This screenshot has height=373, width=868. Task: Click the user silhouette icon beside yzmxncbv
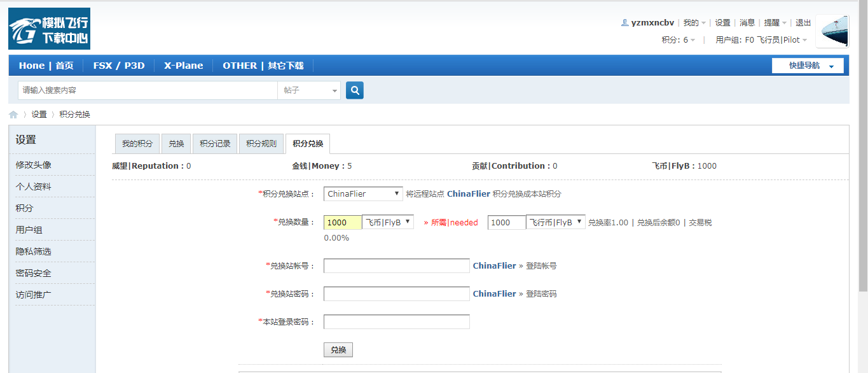(624, 22)
